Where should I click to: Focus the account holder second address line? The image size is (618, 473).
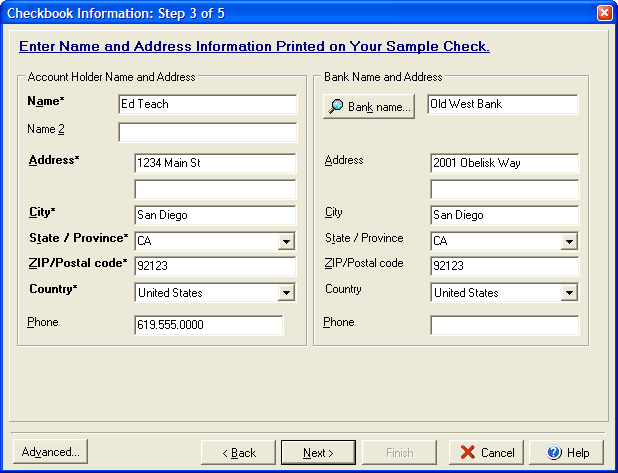215,189
